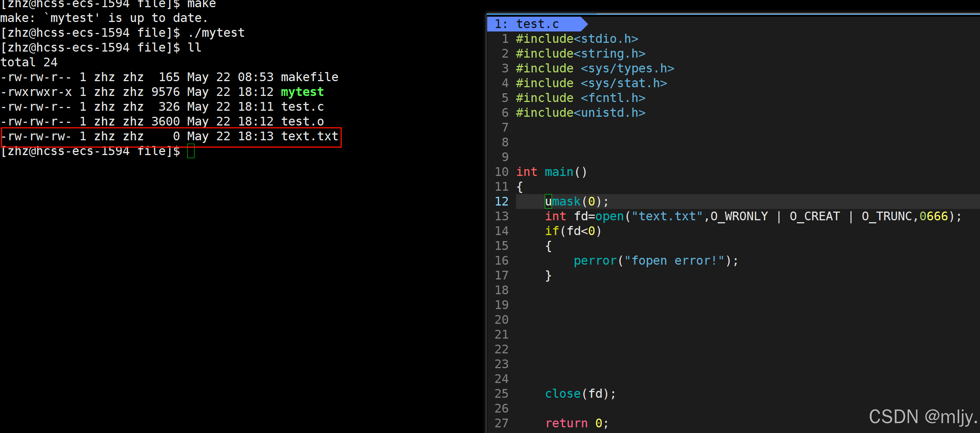The width and height of the screenshot is (980, 433).
Task: Click the makefile entry in listing
Action: point(309,77)
